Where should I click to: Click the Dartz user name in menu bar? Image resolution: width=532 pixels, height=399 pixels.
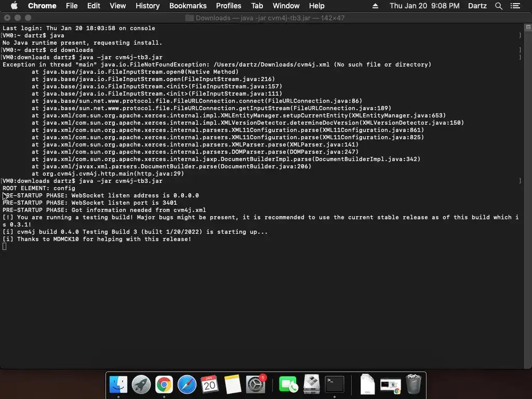tap(477, 6)
